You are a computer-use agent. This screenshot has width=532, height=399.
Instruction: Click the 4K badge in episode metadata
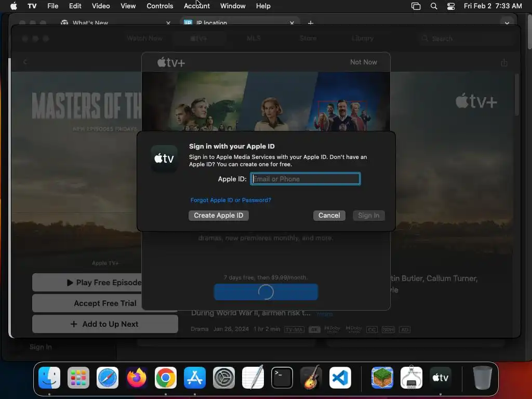(314, 329)
